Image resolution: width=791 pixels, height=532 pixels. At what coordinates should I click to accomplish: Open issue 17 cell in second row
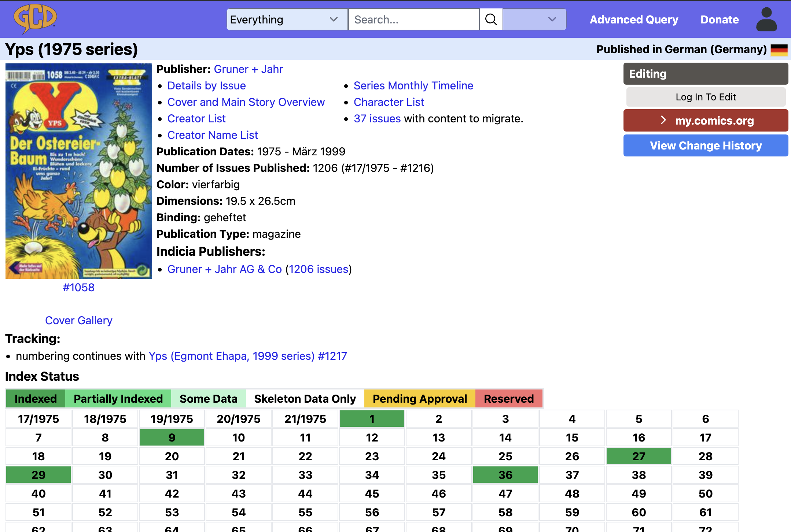click(x=706, y=437)
